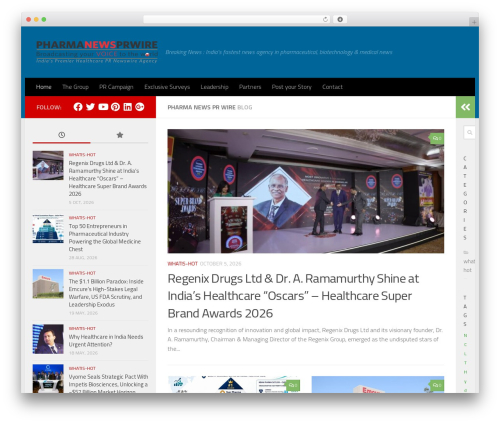Image resolution: width=500 pixels, height=423 pixels.
Task: Click WHATIS-HOT category above main headline
Action: point(182,264)
